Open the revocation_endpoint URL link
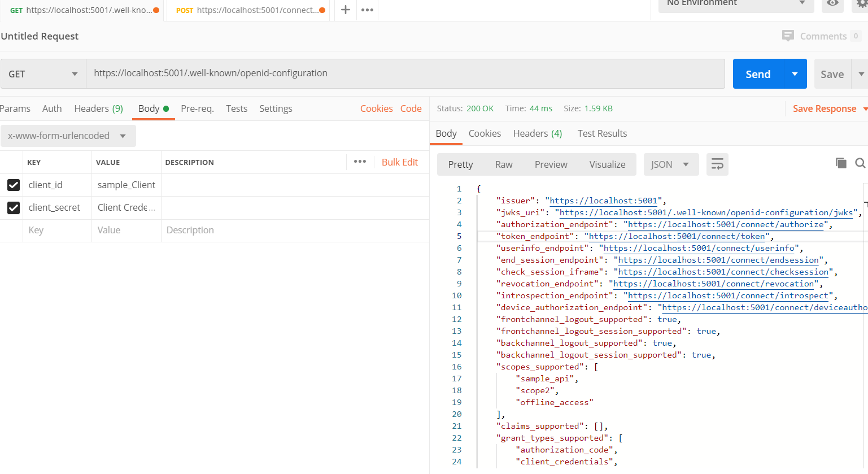 714,284
